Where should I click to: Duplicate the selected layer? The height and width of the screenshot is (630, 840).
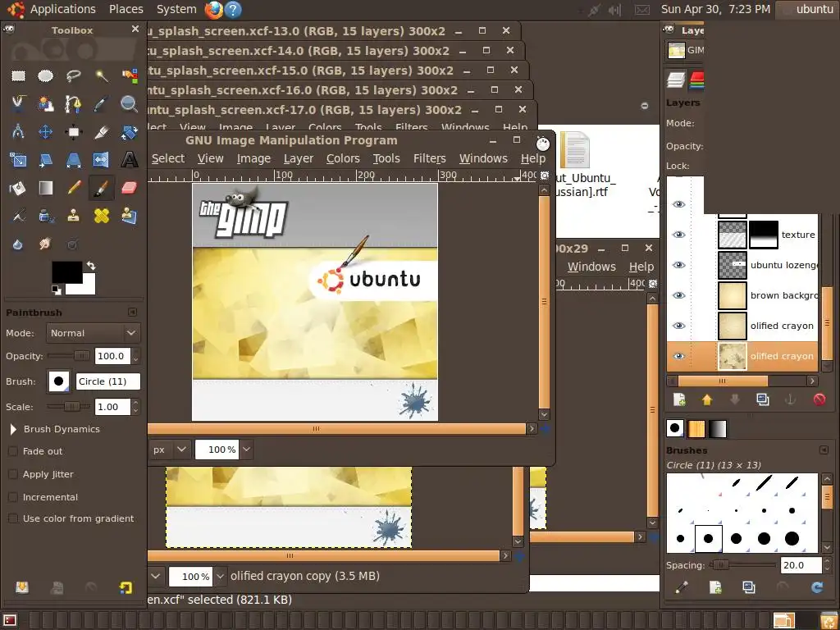763,399
